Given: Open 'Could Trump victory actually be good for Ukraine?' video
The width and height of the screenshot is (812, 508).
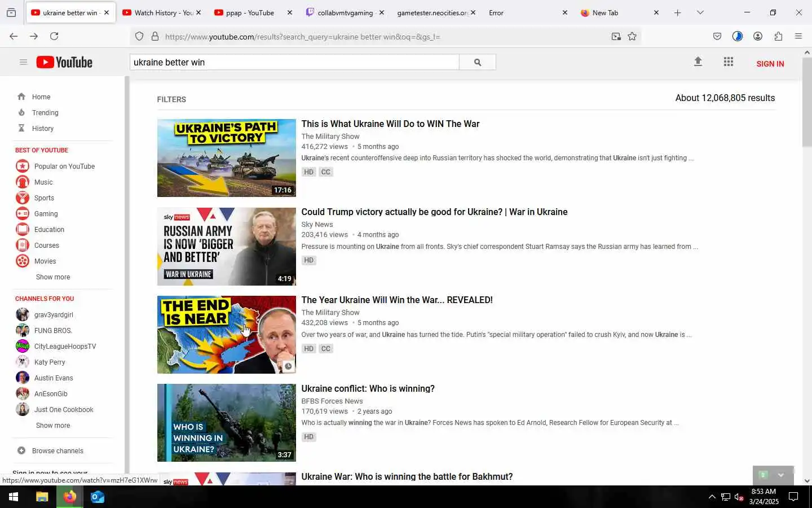Looking at the screenshot, I should click(x=434, y=212).
